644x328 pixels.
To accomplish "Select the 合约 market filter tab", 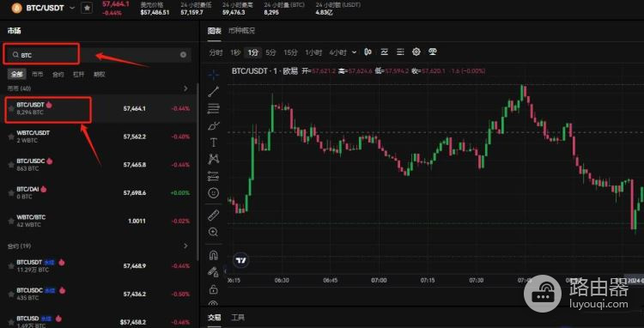I will tap(58, 75).
